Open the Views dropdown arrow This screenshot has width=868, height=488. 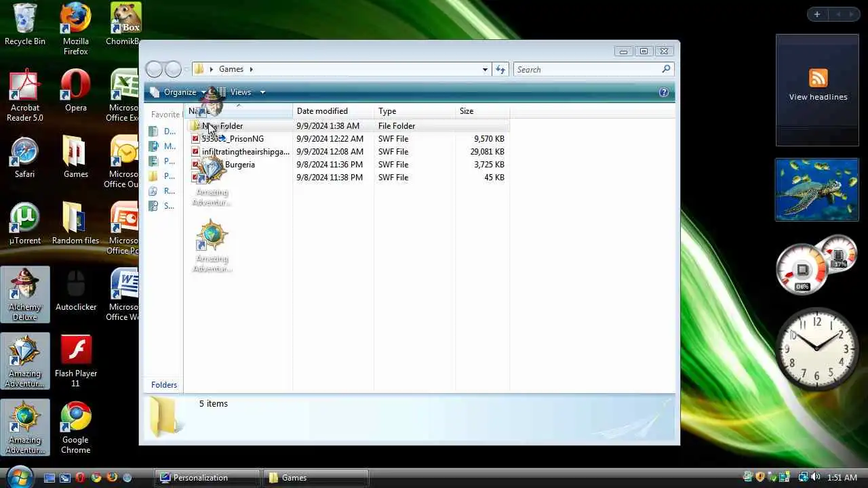point(262,92)
